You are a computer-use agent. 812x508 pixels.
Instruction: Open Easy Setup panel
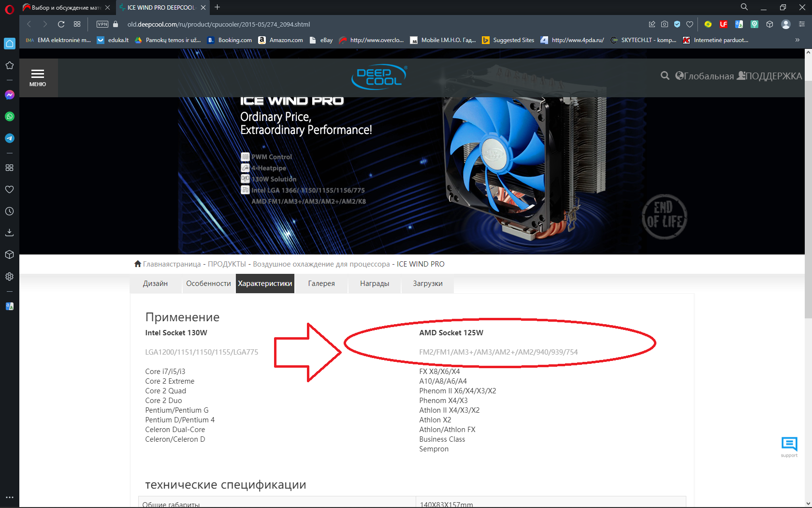(802, 24)
